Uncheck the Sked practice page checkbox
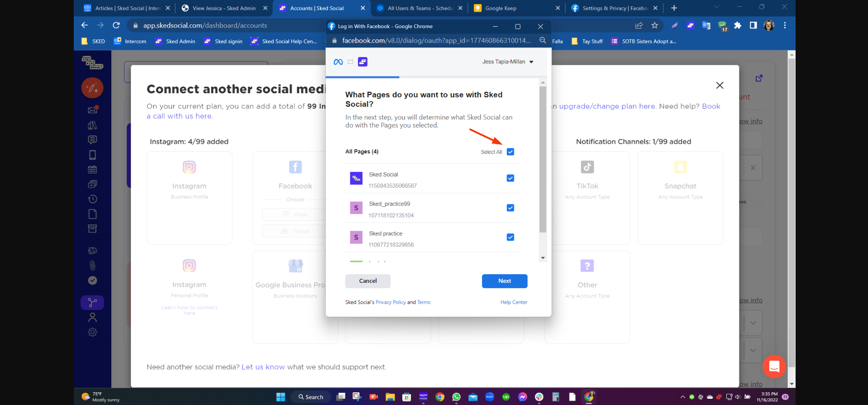This screenshot has height=405, width=868. (x=510, y=238)
